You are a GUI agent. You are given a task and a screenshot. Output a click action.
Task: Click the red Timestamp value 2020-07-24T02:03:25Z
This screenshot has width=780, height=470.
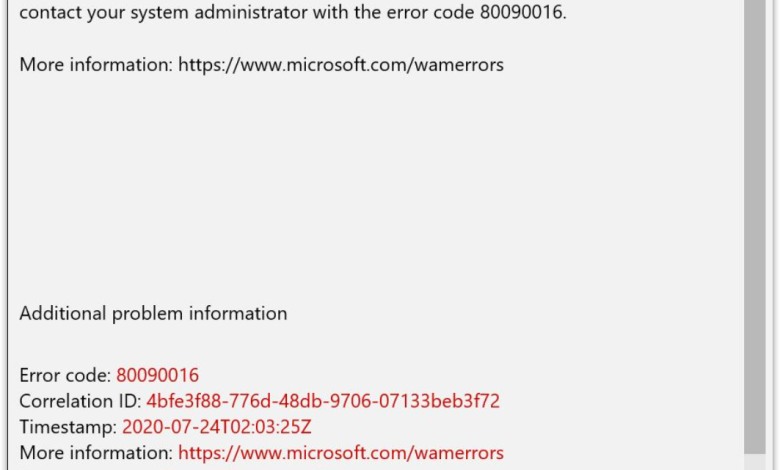tap(217, 428)
